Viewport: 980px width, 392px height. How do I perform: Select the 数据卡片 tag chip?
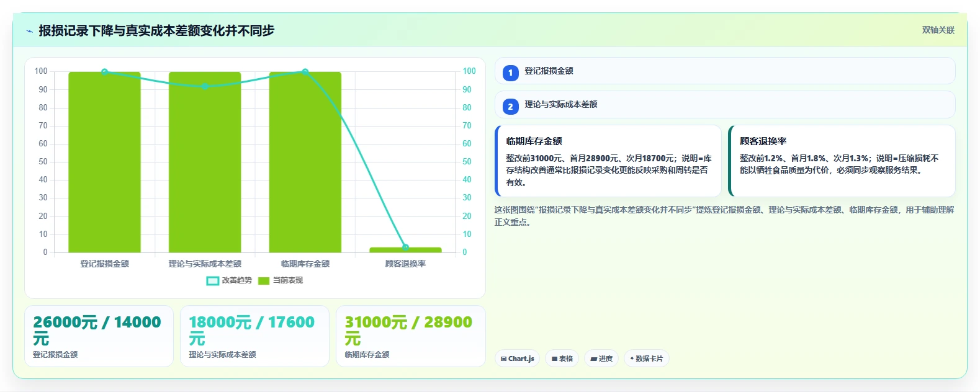[x=647, y=359]
